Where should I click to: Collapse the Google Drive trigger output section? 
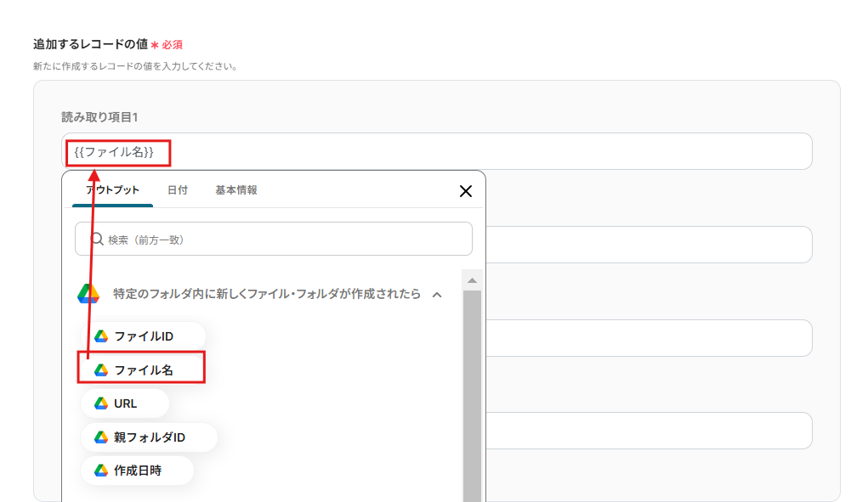tap(439, 293)
